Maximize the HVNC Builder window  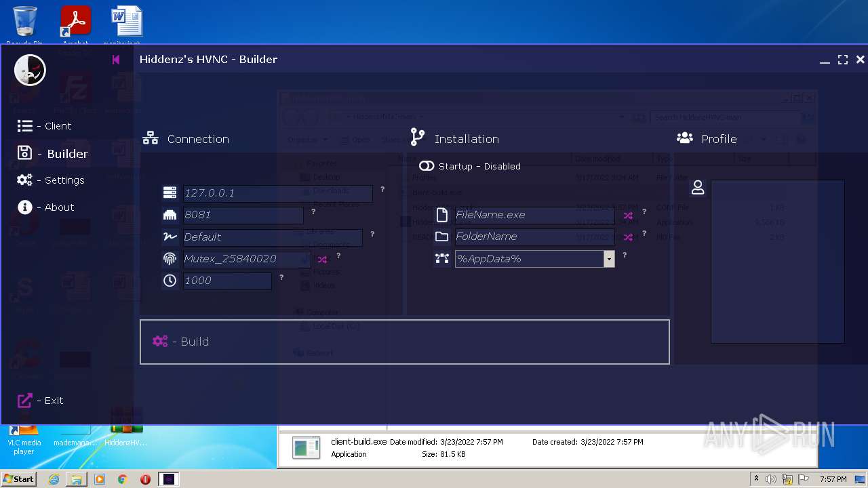click(x=842, y=60)
